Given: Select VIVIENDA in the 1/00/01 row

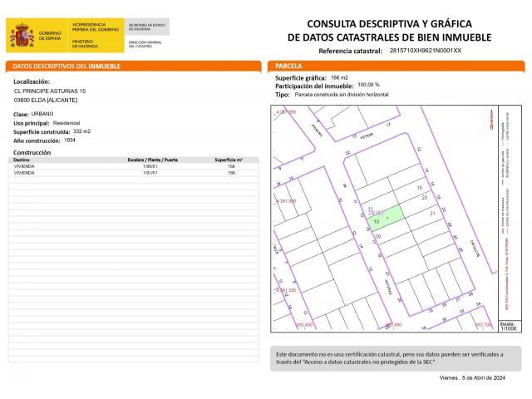Looking at the screenshot, I should (x=24, y=166).
